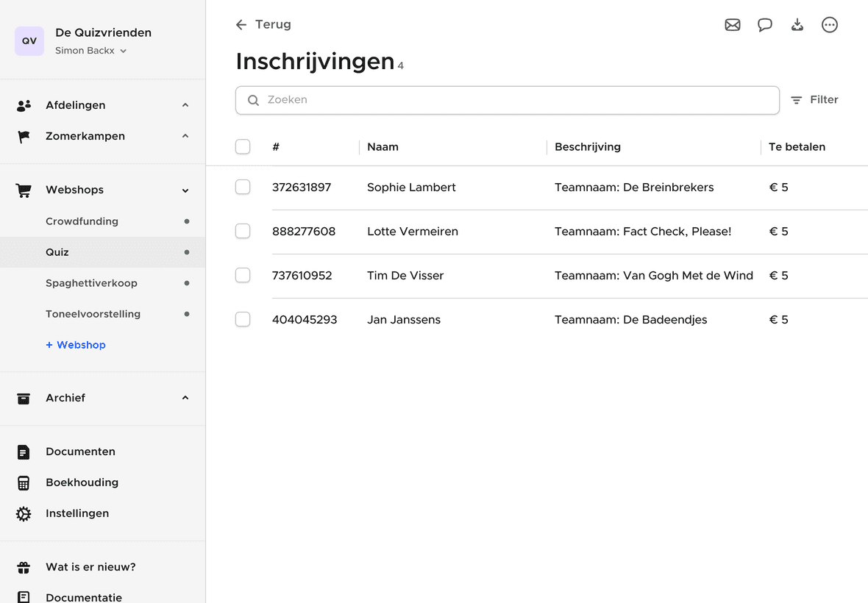Select the checkbox next to Tim De Visser
The image size is (868, 603).
pyautogui.click(x=243, y=276)
